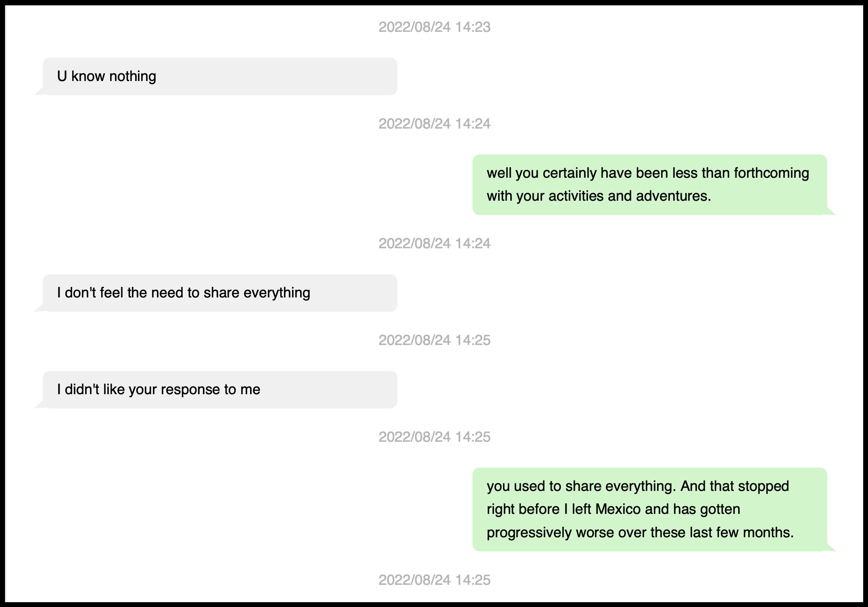Click the word "forthcoming" in the message
Image resolution: width=868 pixels, height=607 pixels.
[x=771, y=173]
